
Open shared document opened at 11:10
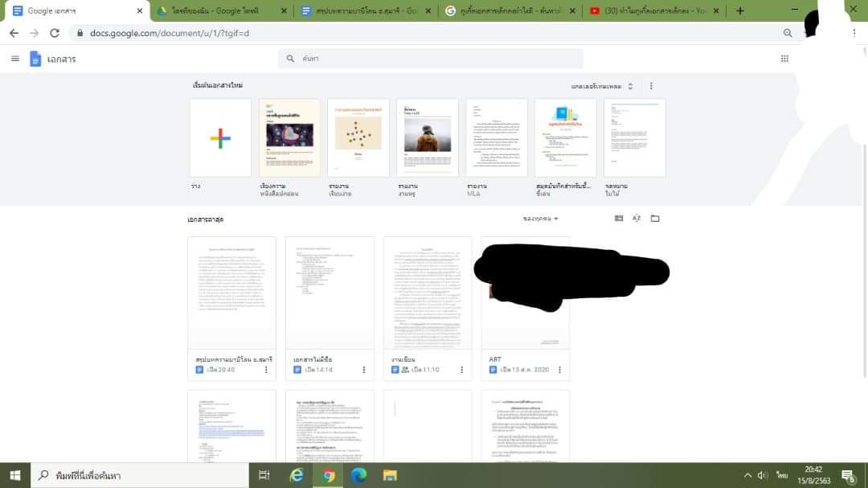point(428,309)
